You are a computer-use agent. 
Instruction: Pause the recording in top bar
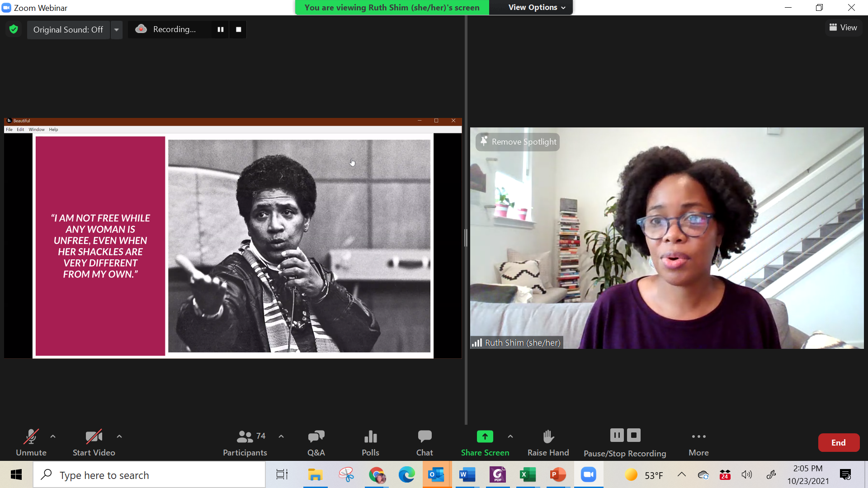(221, 29)
